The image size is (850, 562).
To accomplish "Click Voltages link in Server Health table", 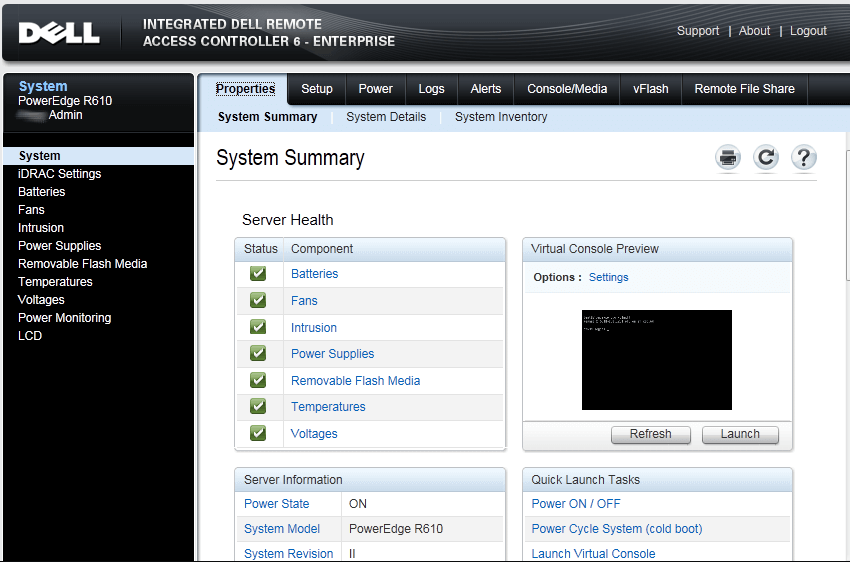I will pos(314,434).
